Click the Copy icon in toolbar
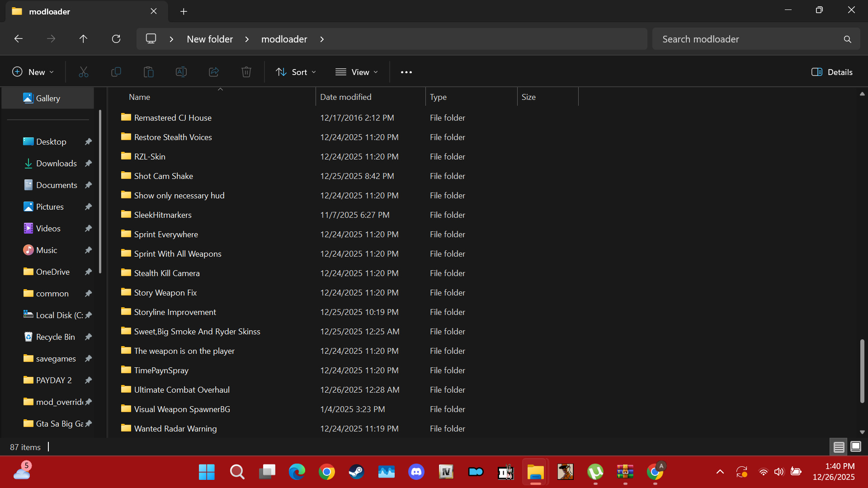The width and height of the screenshot is (868, 488). click(116, 72)
